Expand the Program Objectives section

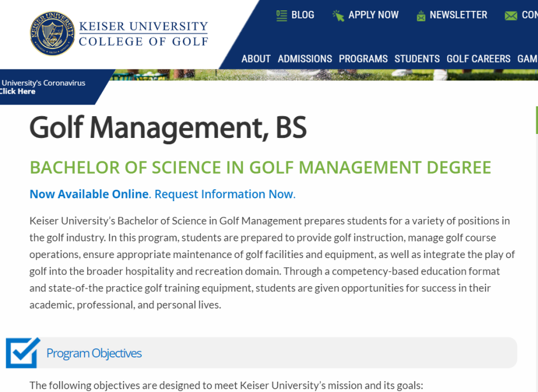(262, 353)
